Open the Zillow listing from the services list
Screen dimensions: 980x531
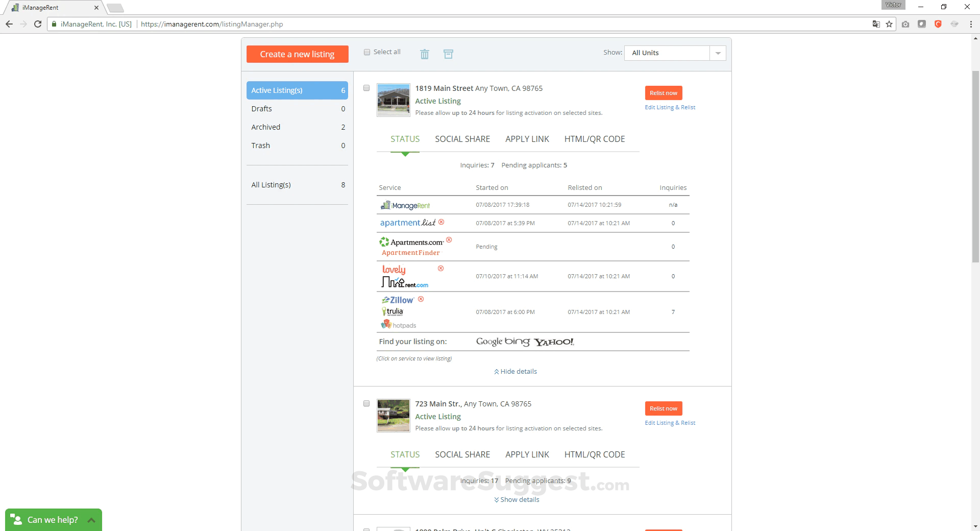pyautogui.click(x=397, y=300)
